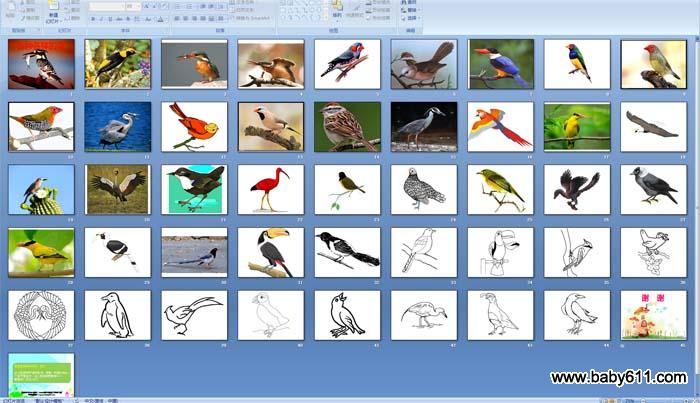This screenshot has height=403, width=700.
Task: Open the Quick Styles button
Action: pos(355,11)
